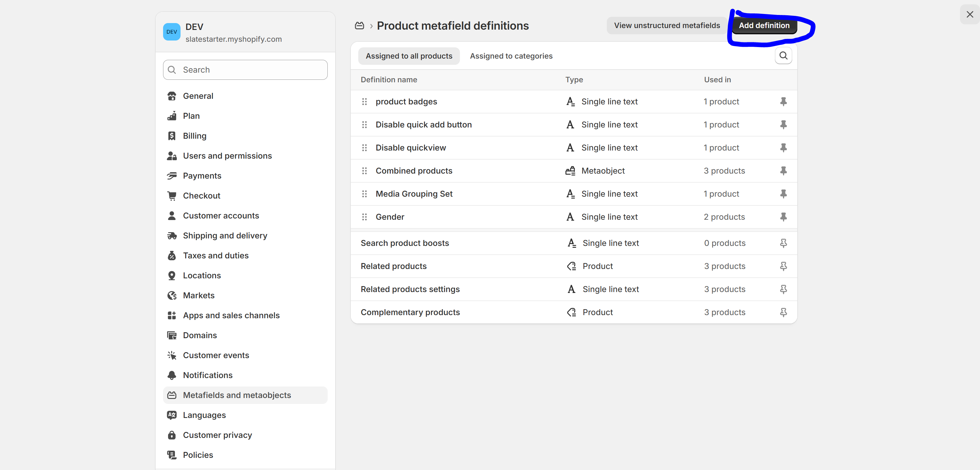Click the Metaobject type of Combined products
This screenshot has height=470, width=980.
(x=603, y=171)
